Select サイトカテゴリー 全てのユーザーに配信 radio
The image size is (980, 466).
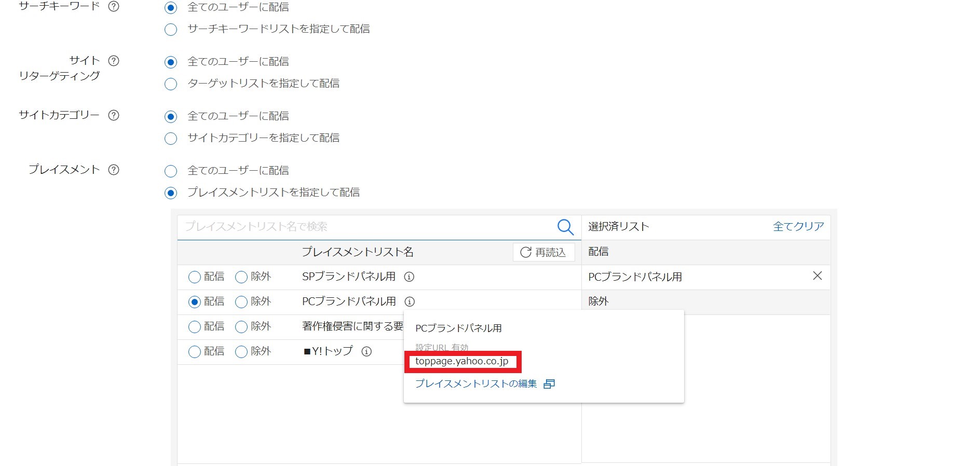(171, 117)
